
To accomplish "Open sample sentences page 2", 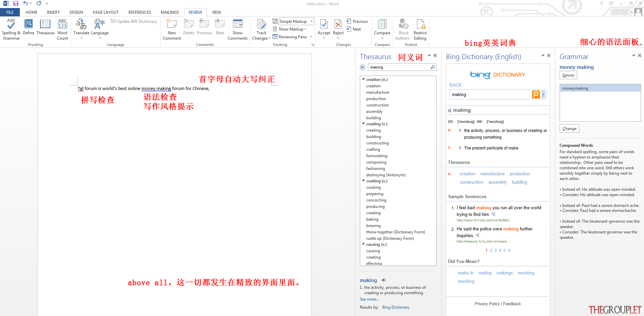I will tap(491, 251).
